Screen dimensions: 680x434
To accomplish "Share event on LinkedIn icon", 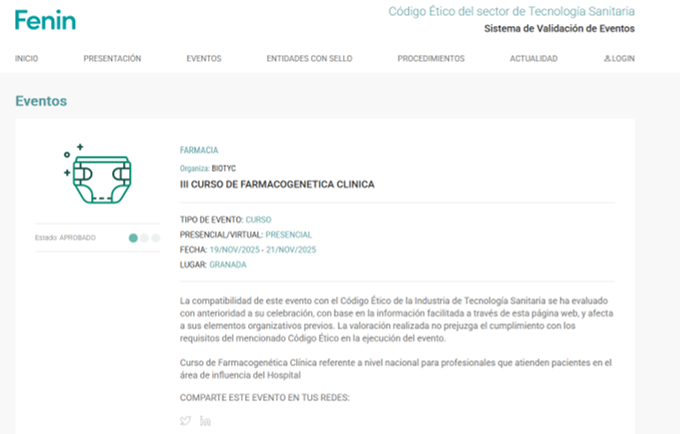I will point(205,420).
